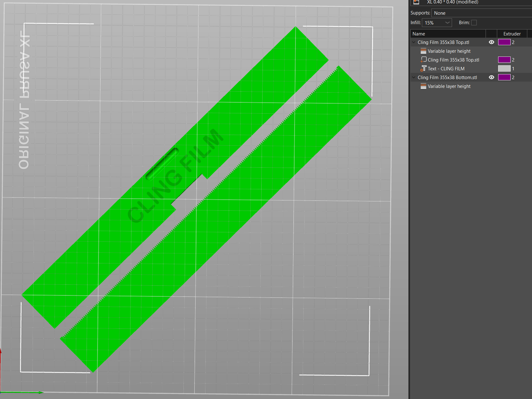Collapse the Cling Film 355x38 Top.stl object
The width and height of the screenshot is (532, 399).
point(414,42)
